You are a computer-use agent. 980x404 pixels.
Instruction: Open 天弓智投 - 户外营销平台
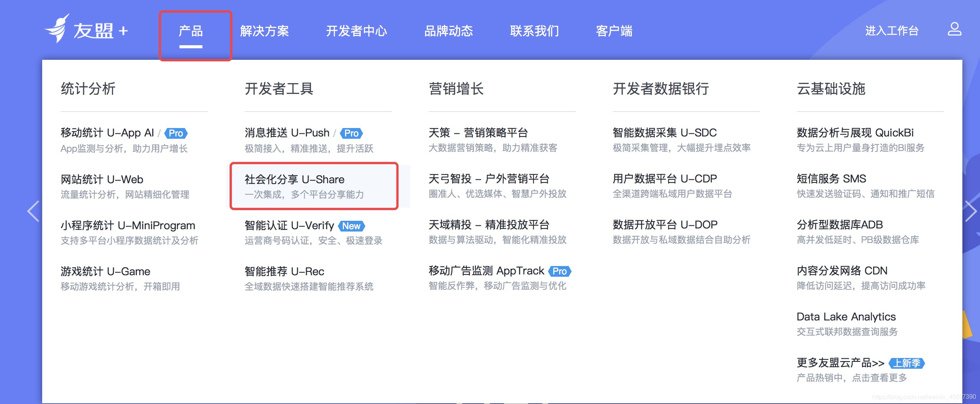point(489,179)
